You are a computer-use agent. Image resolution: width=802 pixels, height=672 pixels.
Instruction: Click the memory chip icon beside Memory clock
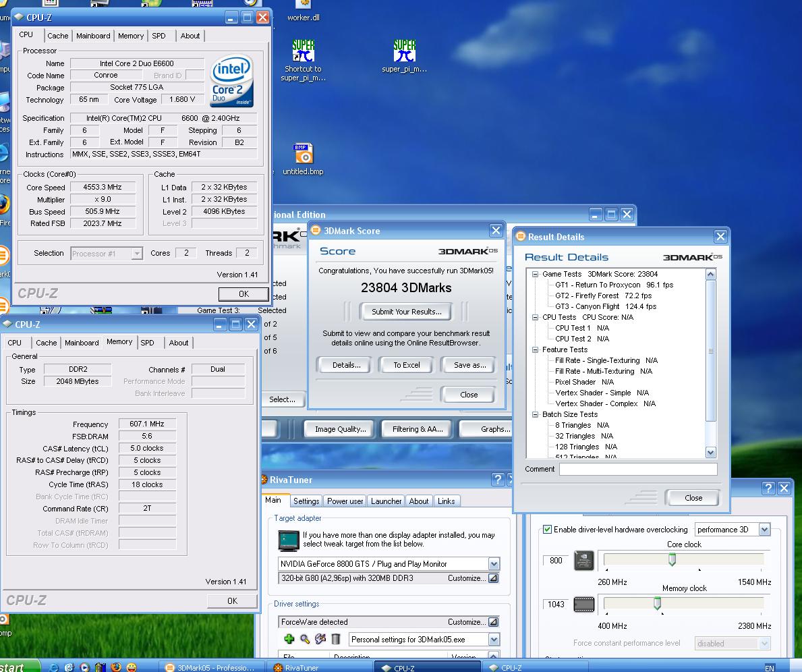(583, 605)
